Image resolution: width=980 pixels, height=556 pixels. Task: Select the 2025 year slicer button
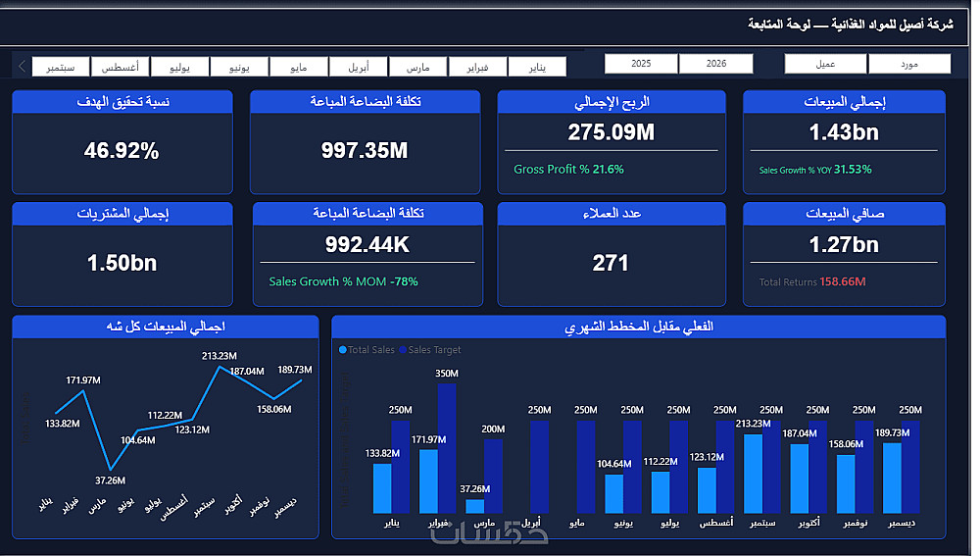[x=641, y=64]
